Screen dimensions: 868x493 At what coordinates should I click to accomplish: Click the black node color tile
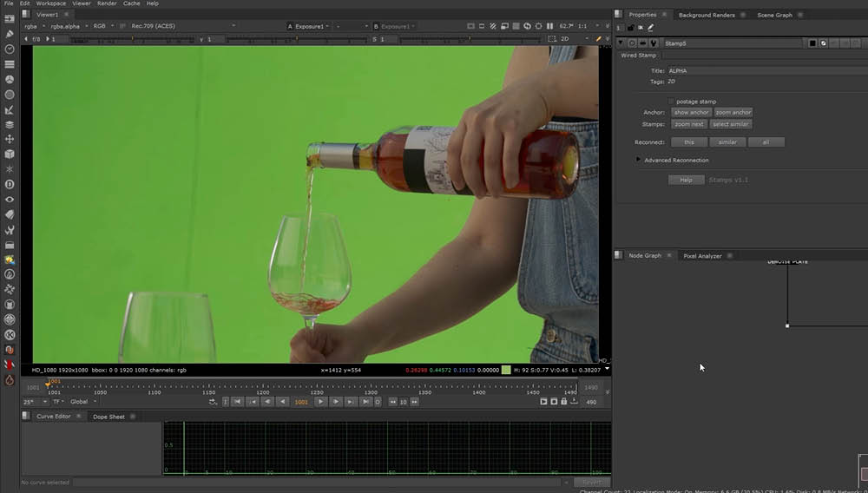click(x=812, y=43)
